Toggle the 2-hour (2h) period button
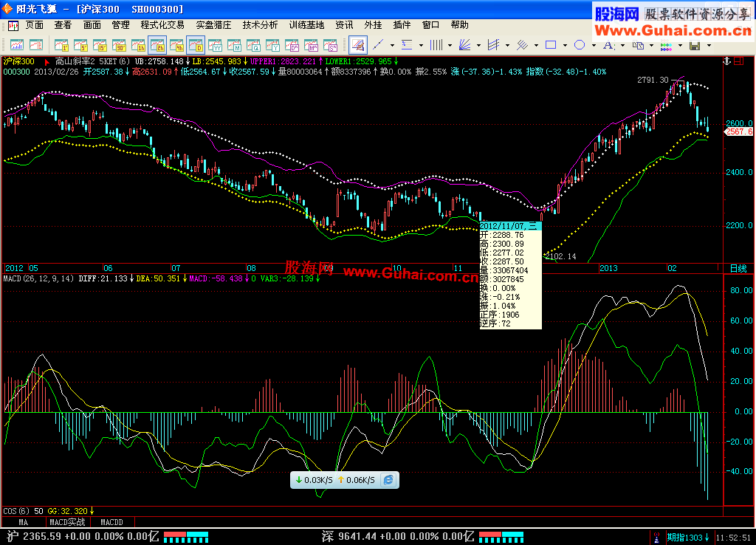The height and width of the screenshot is (545, 756). tap(157, 45)
